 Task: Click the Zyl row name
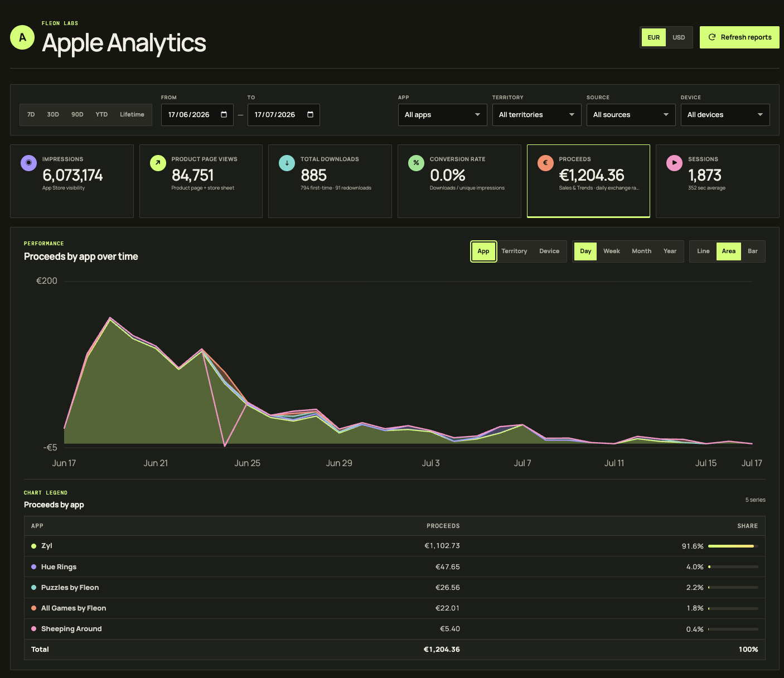coord(47,546)
